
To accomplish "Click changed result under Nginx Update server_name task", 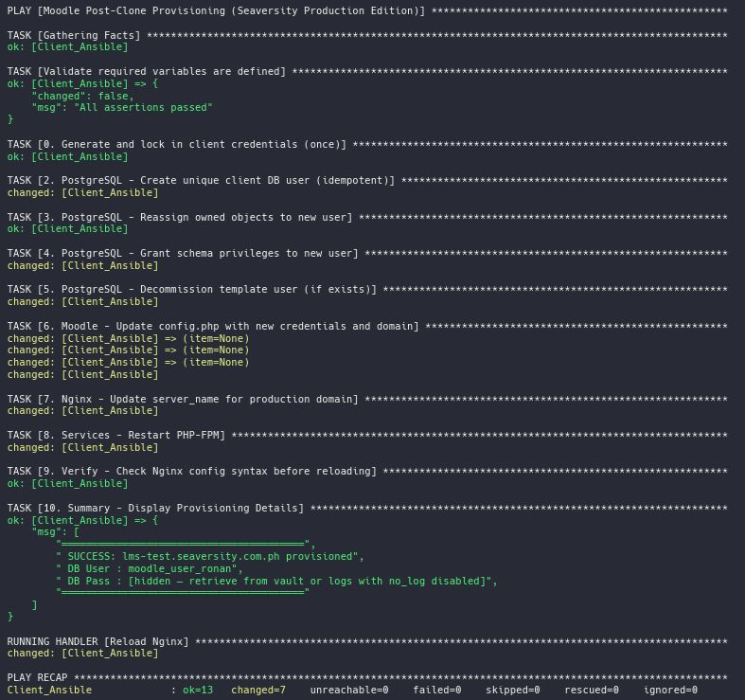I will coord(82,410).
